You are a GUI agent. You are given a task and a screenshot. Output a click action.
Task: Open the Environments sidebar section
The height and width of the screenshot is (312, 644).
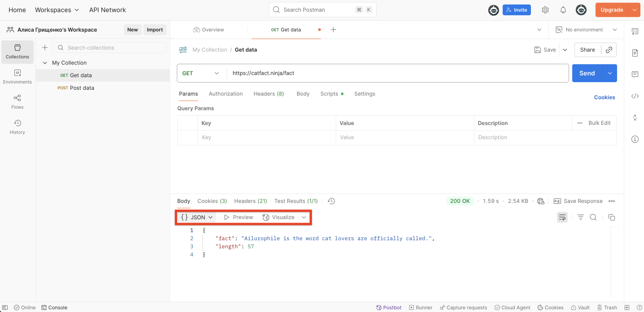pos(17,77)
